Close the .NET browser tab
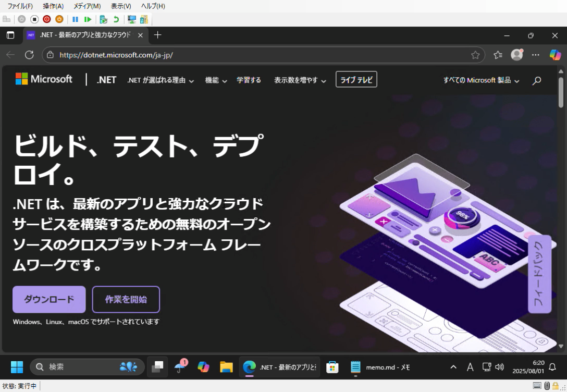567x392 pixels. coord(140,35)
